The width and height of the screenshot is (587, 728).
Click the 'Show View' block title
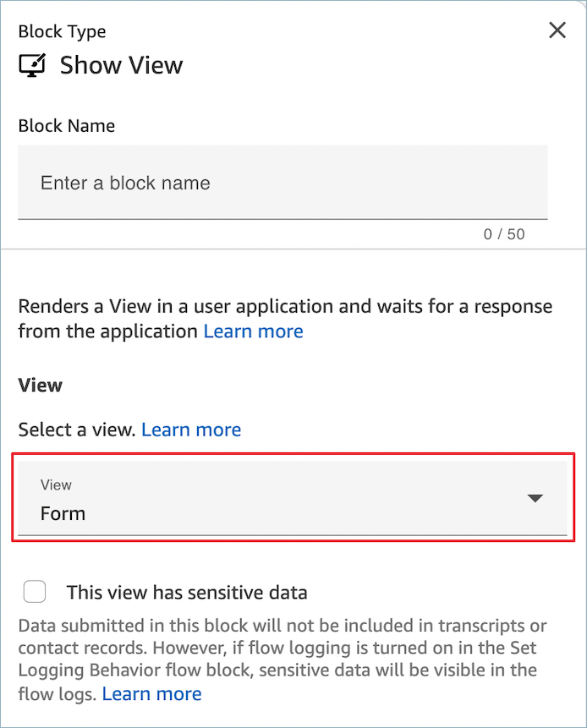[121, 66]
